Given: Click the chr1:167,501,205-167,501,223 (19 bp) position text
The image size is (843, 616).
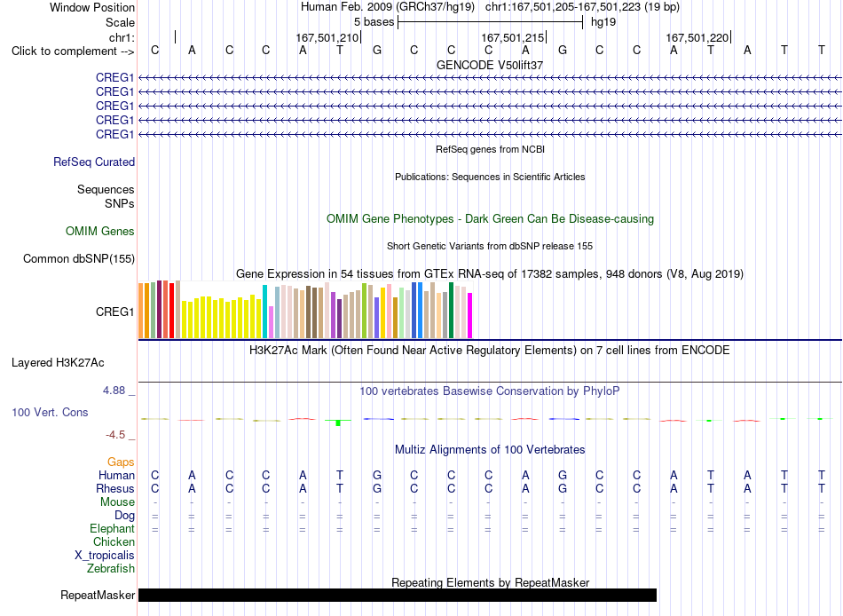Looking at the screenshot, I should (582, 7).
